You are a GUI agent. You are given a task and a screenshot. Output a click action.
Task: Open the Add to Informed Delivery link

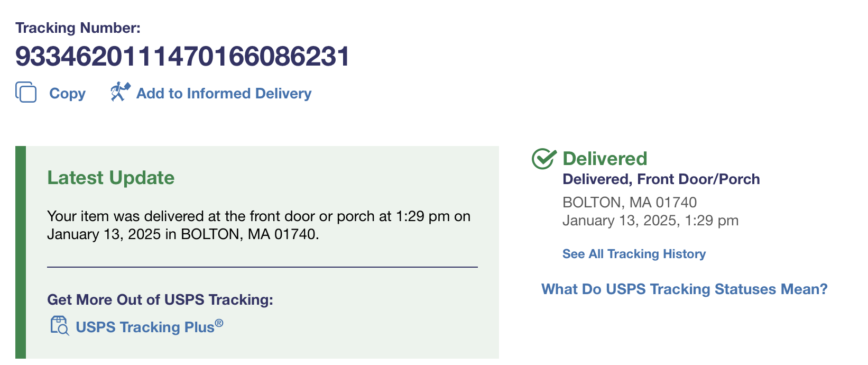[x=224, y=93]
